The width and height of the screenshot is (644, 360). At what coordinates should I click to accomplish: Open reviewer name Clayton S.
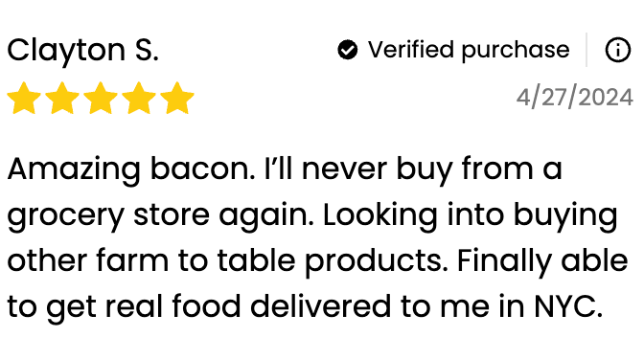(83, 51)
